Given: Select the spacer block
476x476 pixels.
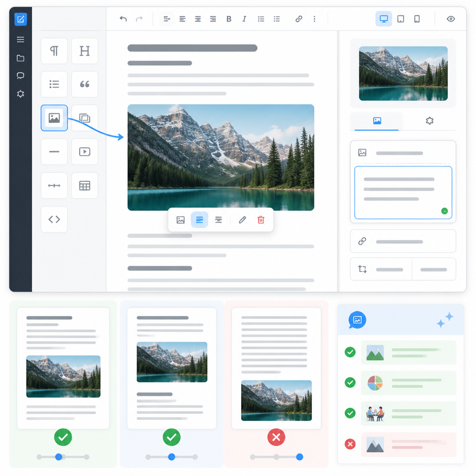Looking at the screenshot, I should point(54,185).
